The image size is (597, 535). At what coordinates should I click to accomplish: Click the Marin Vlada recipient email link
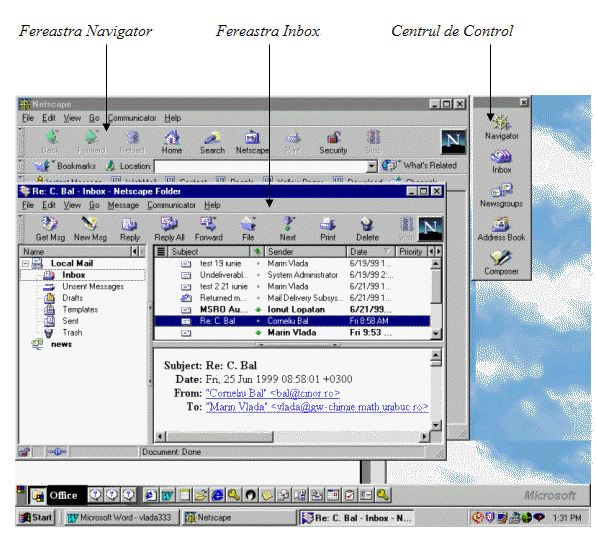(x=317, y=407)
